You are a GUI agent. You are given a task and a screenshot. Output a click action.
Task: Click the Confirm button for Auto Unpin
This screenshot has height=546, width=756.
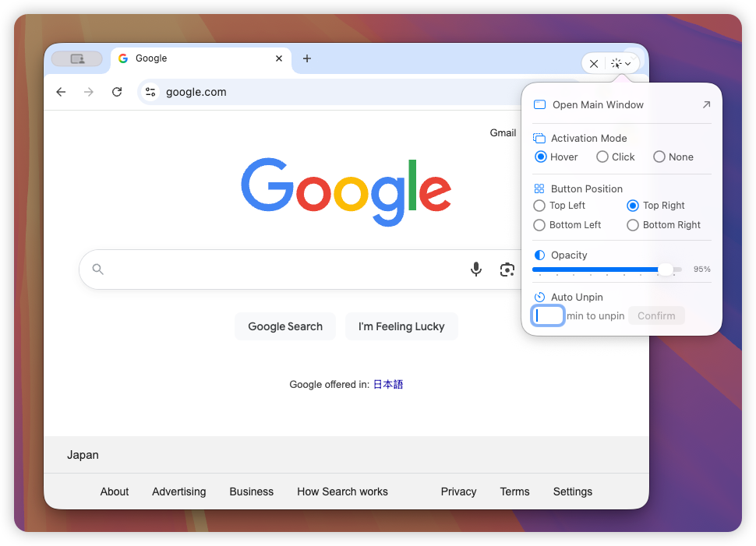(656, 315)
